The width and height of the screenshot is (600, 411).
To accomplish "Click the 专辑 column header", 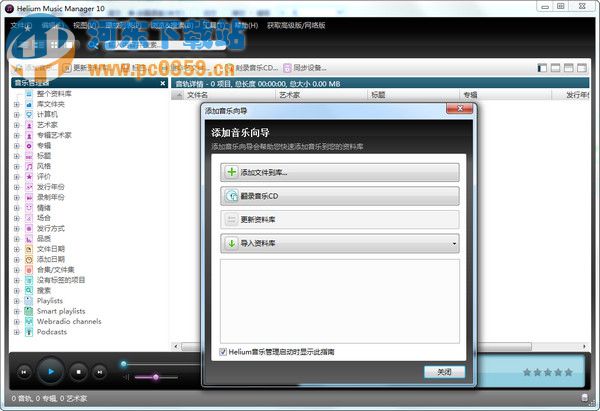I will pyautogui.click(x=505, y=95).
